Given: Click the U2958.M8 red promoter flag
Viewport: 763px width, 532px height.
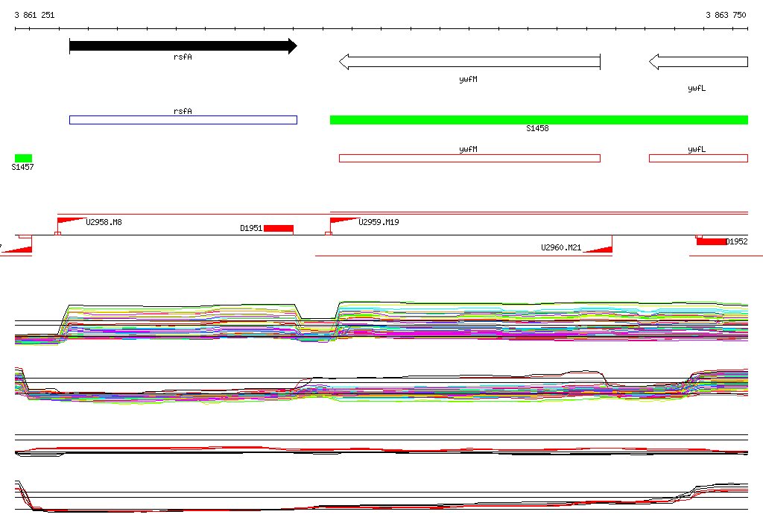Looking at the screenshot, I should [x=72, y=223].
